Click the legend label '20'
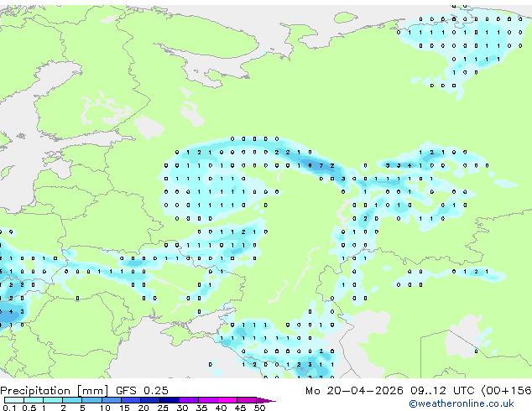 (x=143, y=408)
